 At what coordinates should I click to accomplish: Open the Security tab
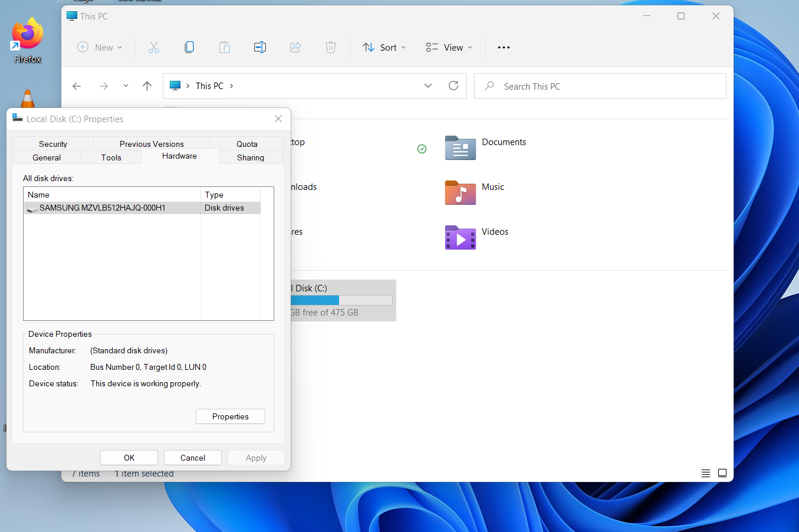(x=53, y=143)
